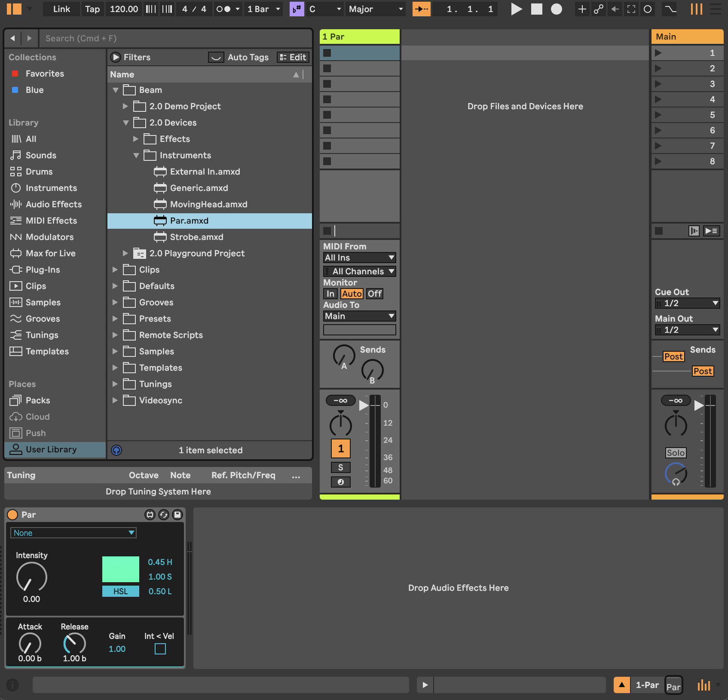The height and width of the screenshot is (700, 728).
Task: Solo track 1 with S button
Action: pos(341,467)
